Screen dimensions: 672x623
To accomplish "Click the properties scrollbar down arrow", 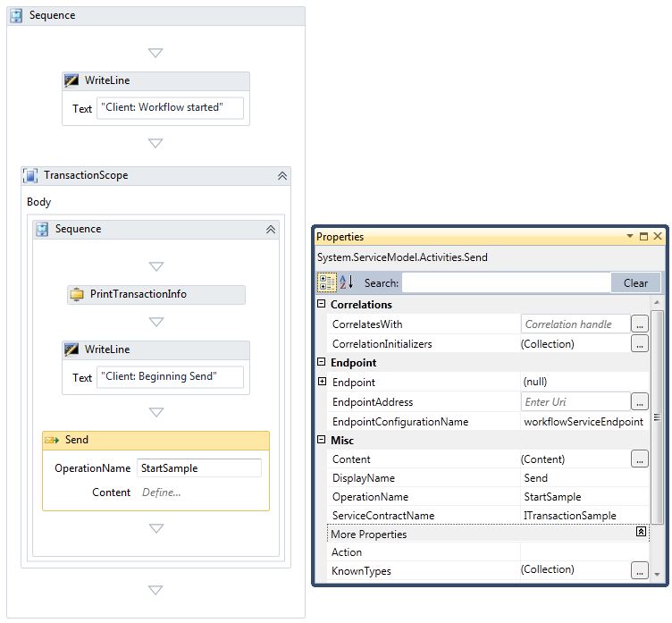I will pos(657,574).
